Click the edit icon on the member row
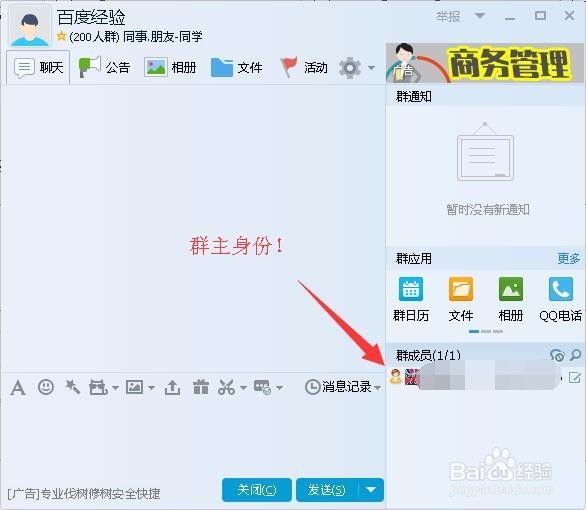The image size is (586, 510). 574,377
